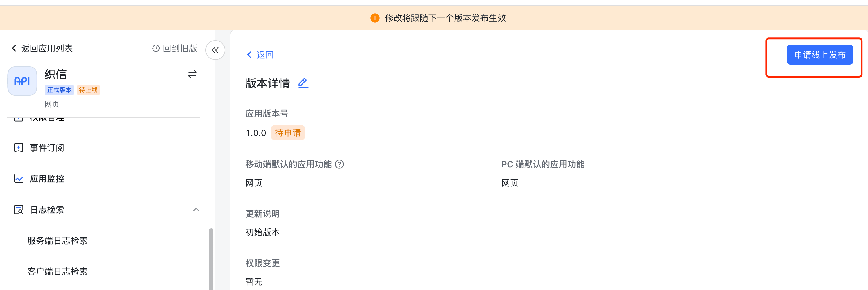The height and width of the screenshot is (290, 868).
Task: Go back via 返回应用列表
Action: point(42,49)
